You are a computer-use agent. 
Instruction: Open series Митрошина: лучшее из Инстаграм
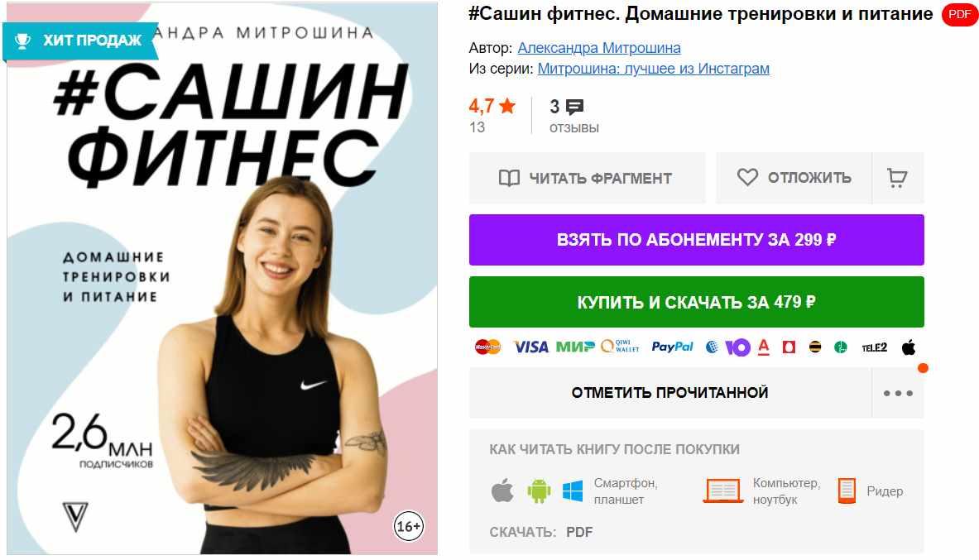[653, 69]
